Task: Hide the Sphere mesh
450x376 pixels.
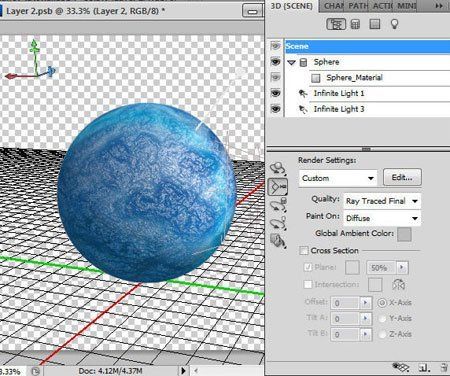Action: click(275, 62)
